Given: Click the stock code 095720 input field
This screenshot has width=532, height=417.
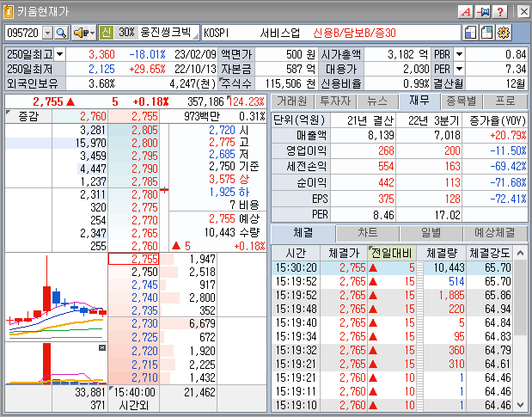Looking at the screenshot, I should tap(24, 33).
